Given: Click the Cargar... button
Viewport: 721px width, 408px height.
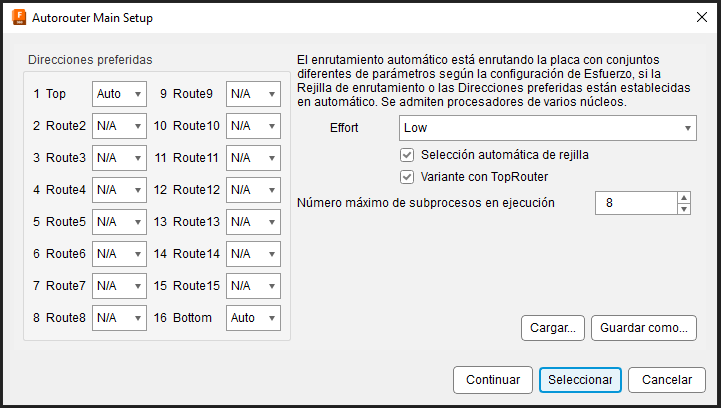Looking at the screenshot, I should tap(553, 328).
